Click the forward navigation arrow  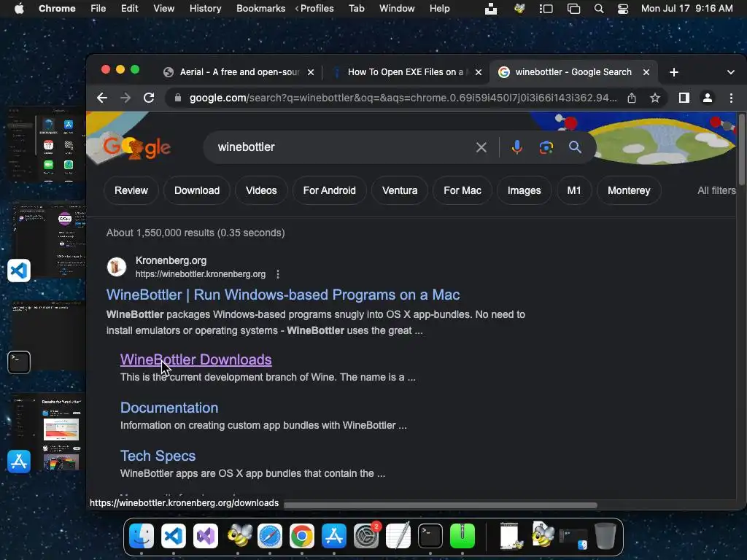coord(125,98)
